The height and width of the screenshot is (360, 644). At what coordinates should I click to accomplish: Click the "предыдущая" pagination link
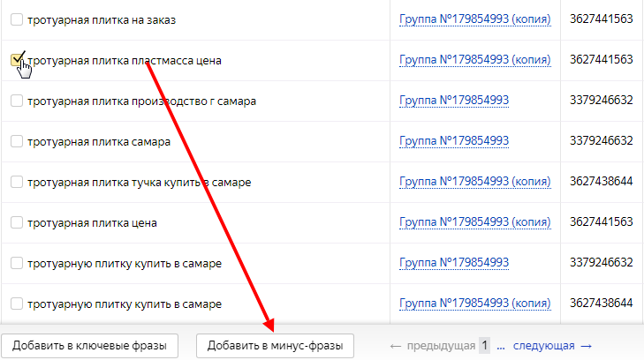(x=433, y=346)
